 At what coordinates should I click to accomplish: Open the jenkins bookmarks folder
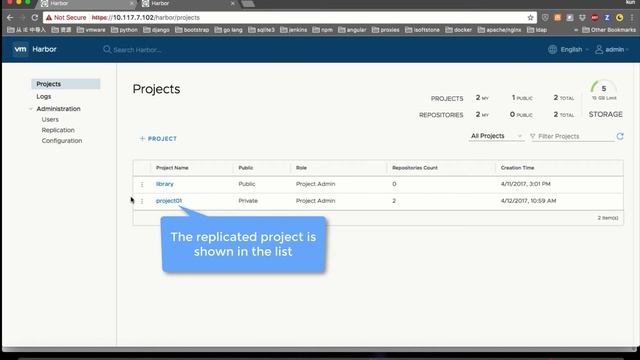(294, 30)
